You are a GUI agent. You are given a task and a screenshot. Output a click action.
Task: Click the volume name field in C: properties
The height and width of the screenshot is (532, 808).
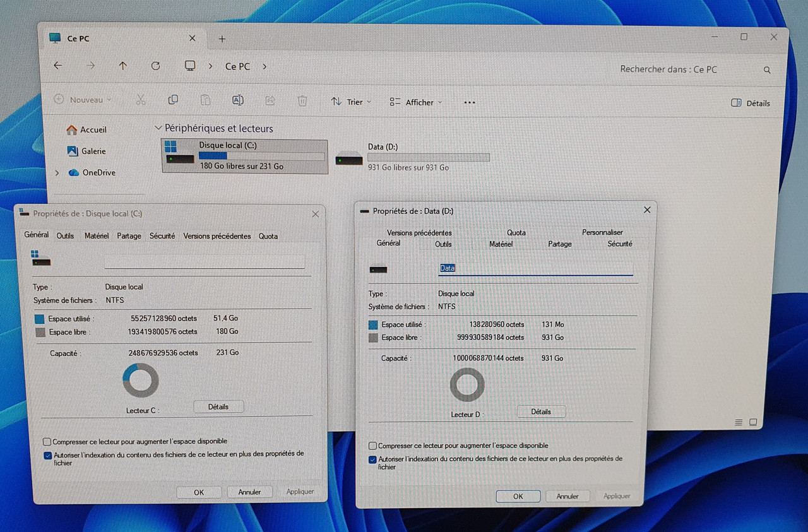tap(205, 262)
